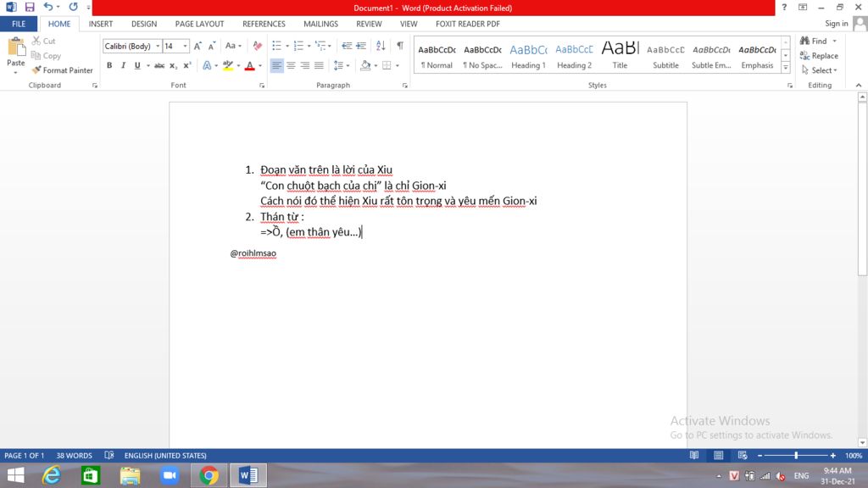Click the vertical scrollbar thumb

pos(862,188)
